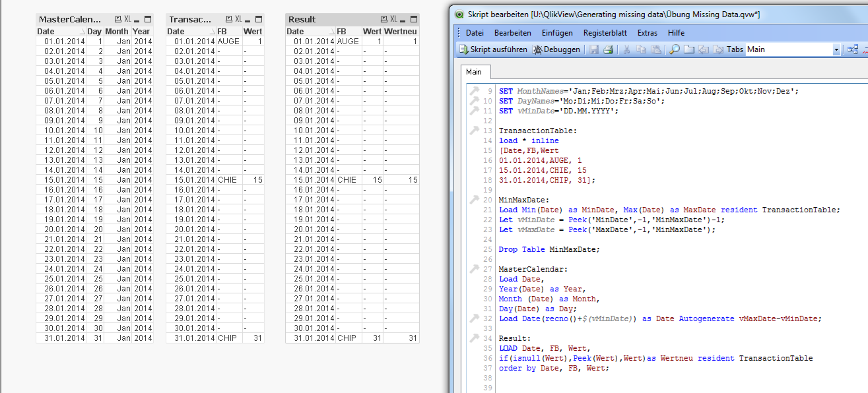Open the Hilfe menu
Viewport: 868px width, 393px height.
(676, 33)
